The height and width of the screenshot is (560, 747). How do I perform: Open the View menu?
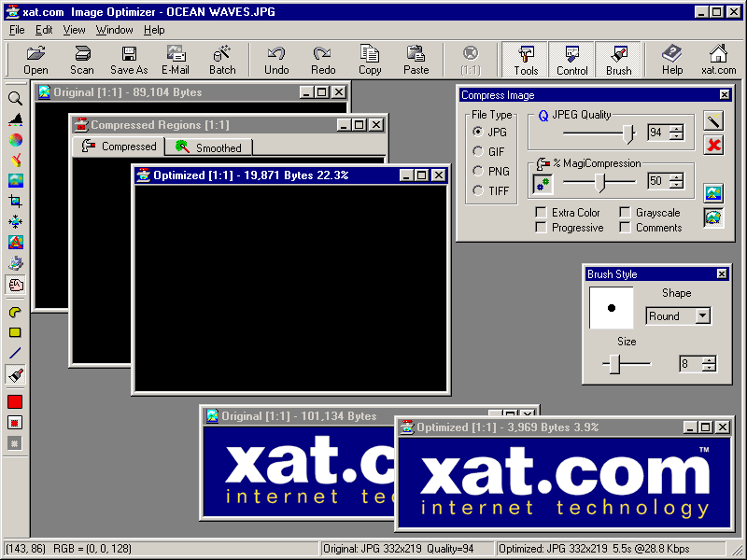pos(74,30)
